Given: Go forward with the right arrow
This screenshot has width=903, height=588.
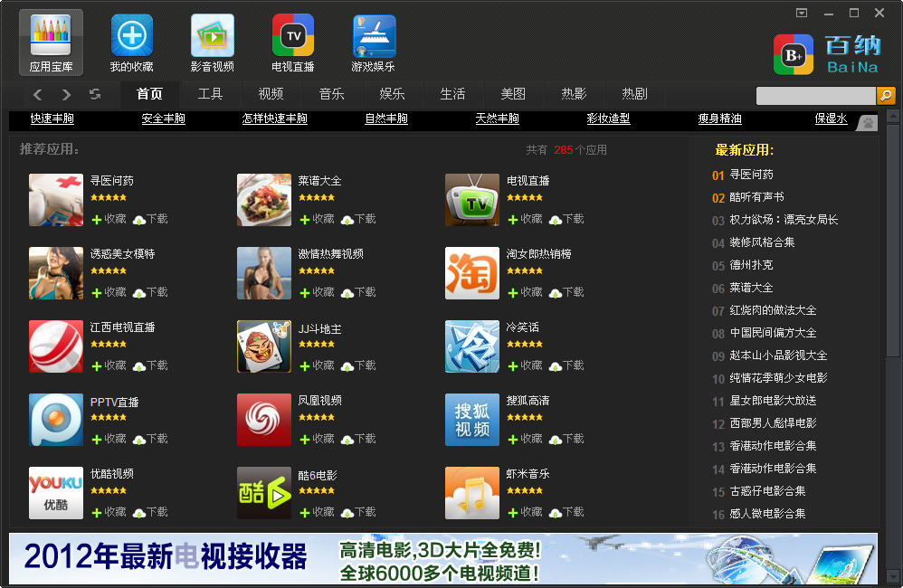Looking at the screenshot, I should (66, 94).
